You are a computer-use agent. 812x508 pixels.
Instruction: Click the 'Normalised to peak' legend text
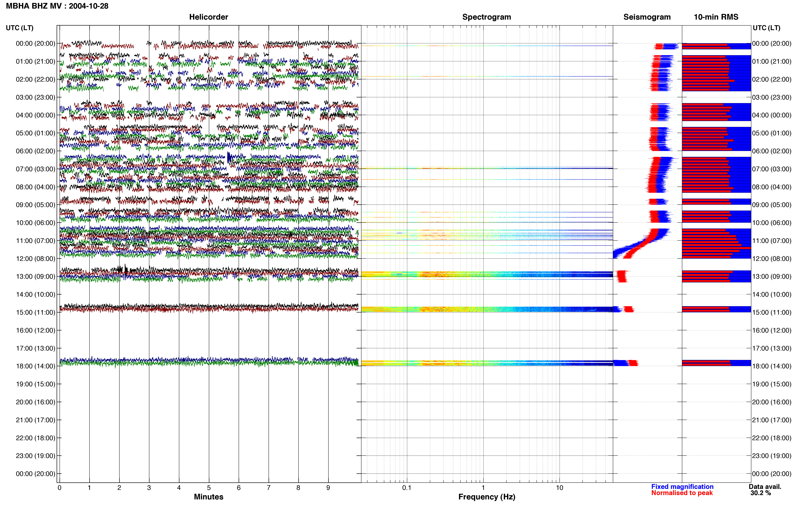(x=682, y=493)
